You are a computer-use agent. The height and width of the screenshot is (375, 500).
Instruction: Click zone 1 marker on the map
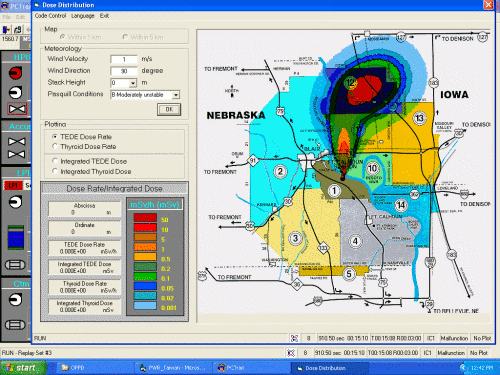[334, 191]
